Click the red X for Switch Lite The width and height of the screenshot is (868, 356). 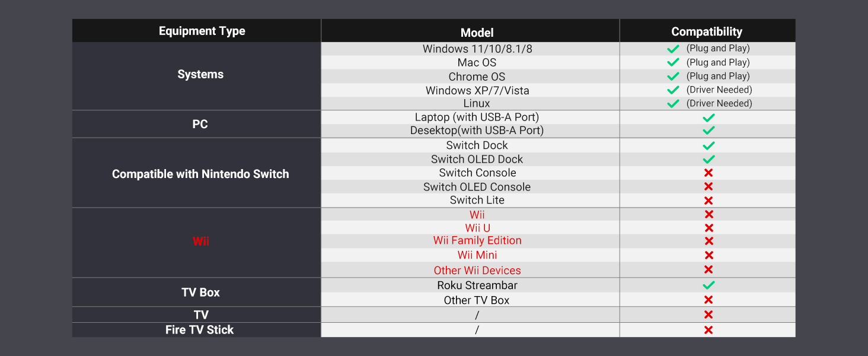pos(708,201)
